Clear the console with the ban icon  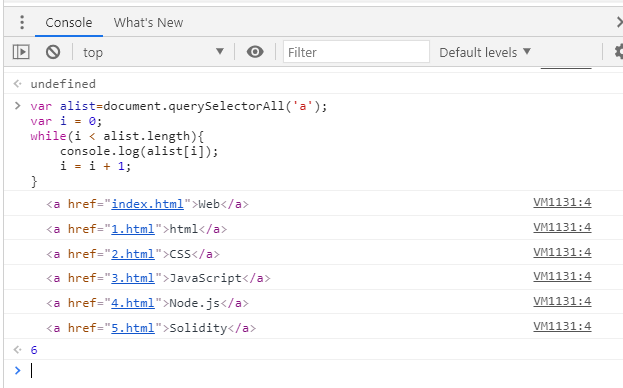point(53,52)
